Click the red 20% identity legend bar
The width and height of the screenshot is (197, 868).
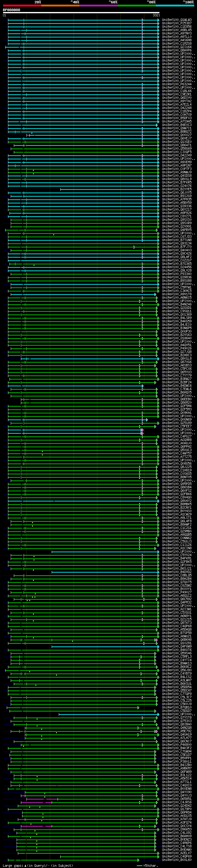pos(22,6)
